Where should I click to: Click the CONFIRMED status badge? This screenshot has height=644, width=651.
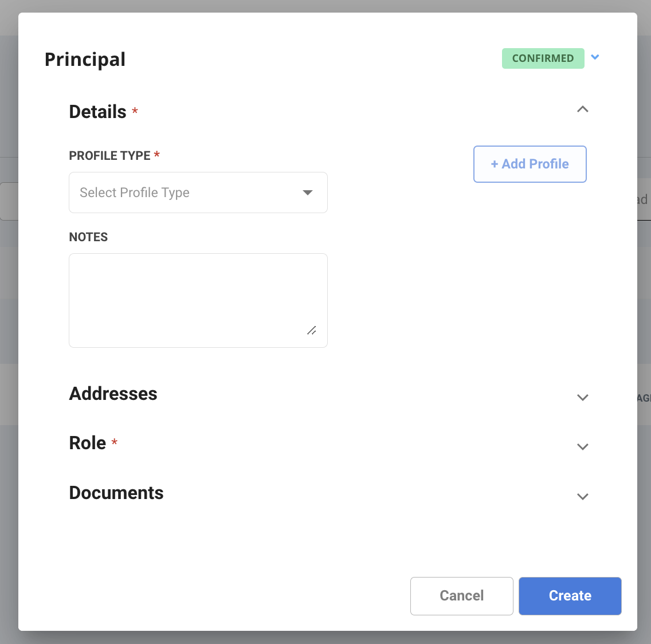pyautogui.click(x=543, y=58)
